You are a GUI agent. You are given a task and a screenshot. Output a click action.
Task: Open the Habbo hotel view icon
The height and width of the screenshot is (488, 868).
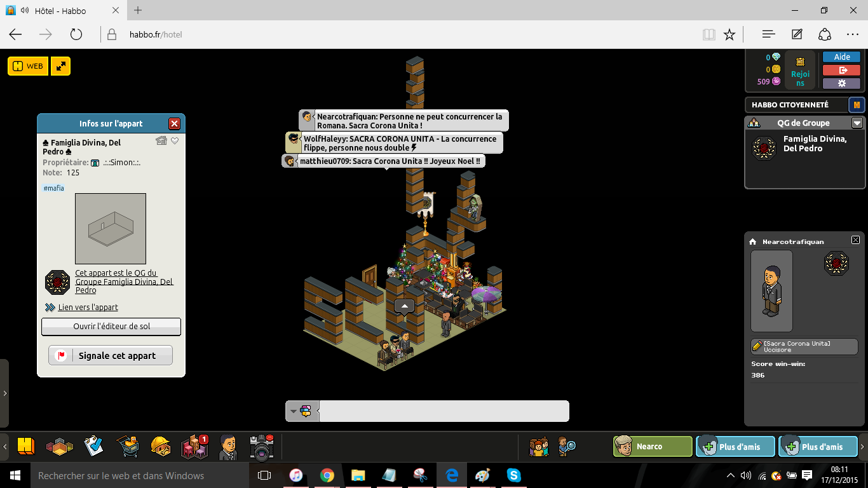click(x=25, y=447)
